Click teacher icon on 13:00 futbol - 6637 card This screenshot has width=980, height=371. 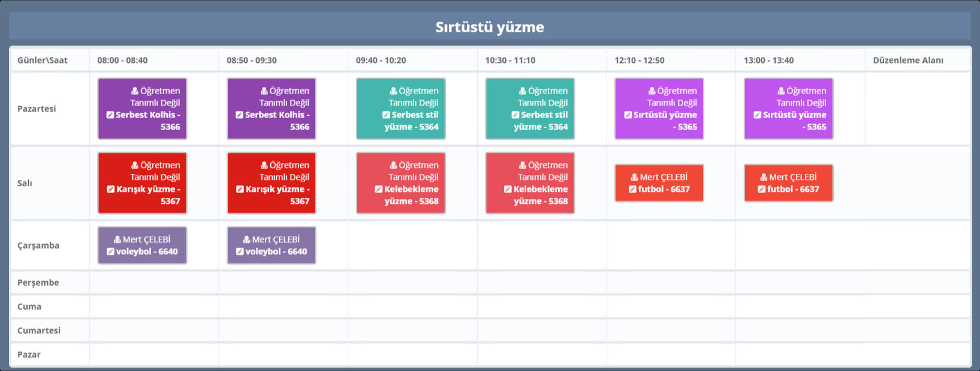tap(764, 177)
